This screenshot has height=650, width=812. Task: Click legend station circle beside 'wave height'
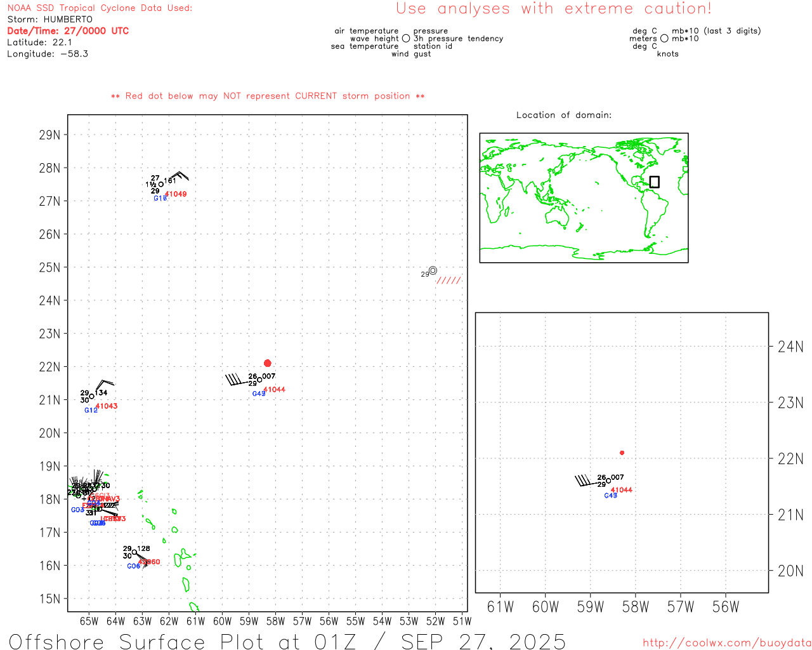coord(406,39)
